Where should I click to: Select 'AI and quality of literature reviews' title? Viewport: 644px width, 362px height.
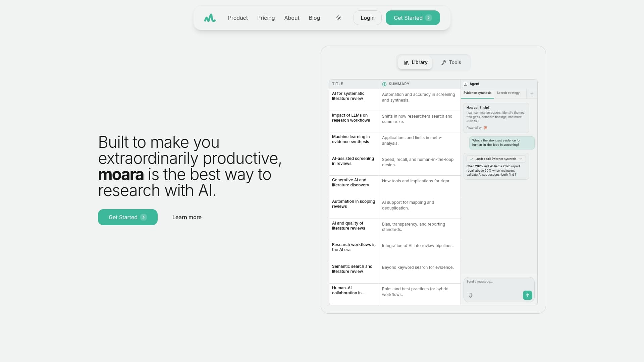point(348,226)
